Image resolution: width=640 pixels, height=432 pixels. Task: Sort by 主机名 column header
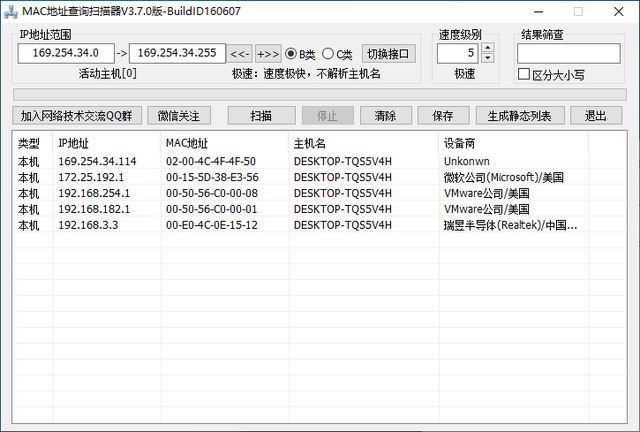tap(364, 143)
